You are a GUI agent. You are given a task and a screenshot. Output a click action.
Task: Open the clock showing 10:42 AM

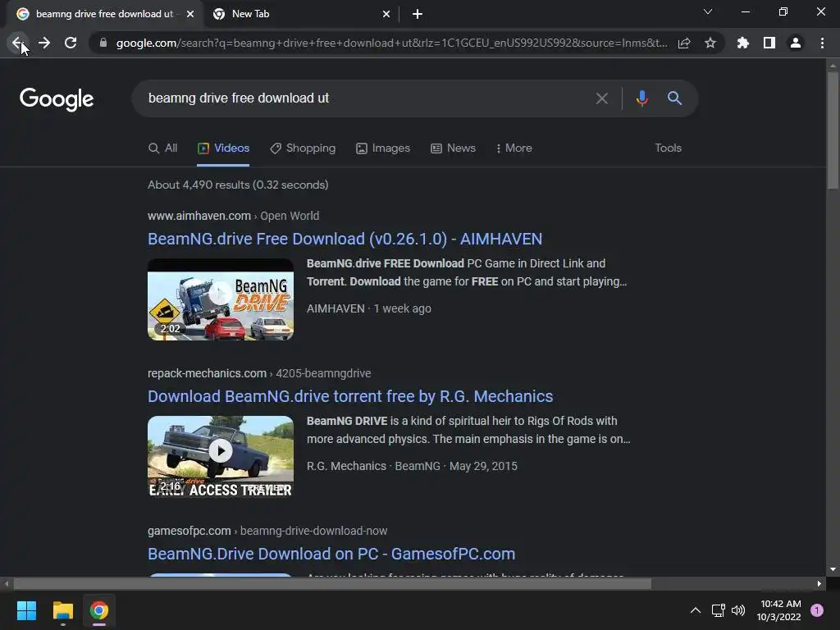(x=779, y=610)
